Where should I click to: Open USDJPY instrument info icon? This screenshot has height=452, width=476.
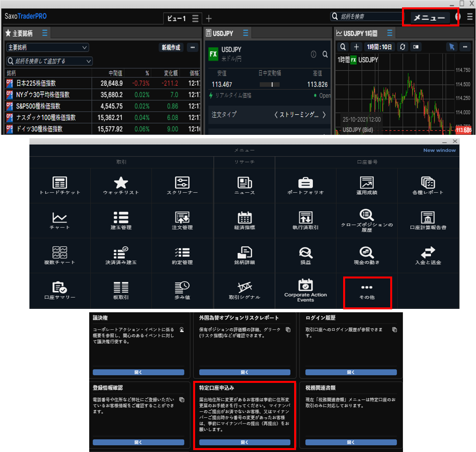click(x=314, y=54)
